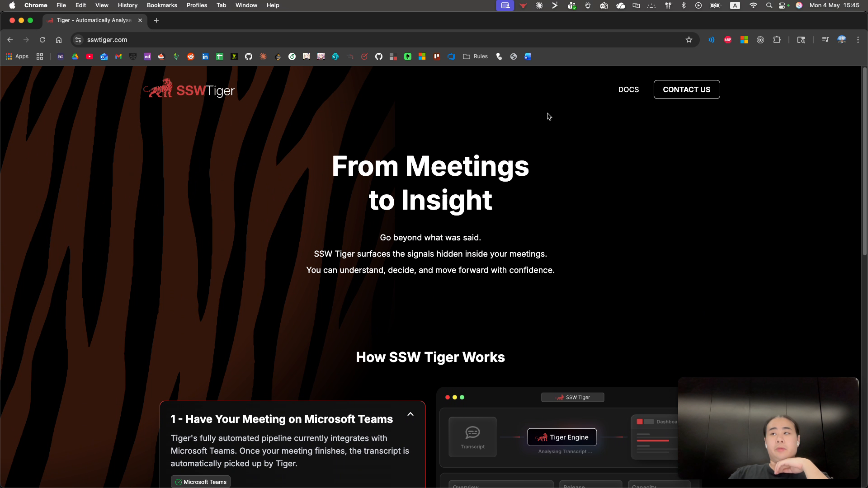Collapse the 'Have Your Meeting on Microsoft Teams' step
Viewport: 868px width, 488px height.
click(x=410, y=414)
